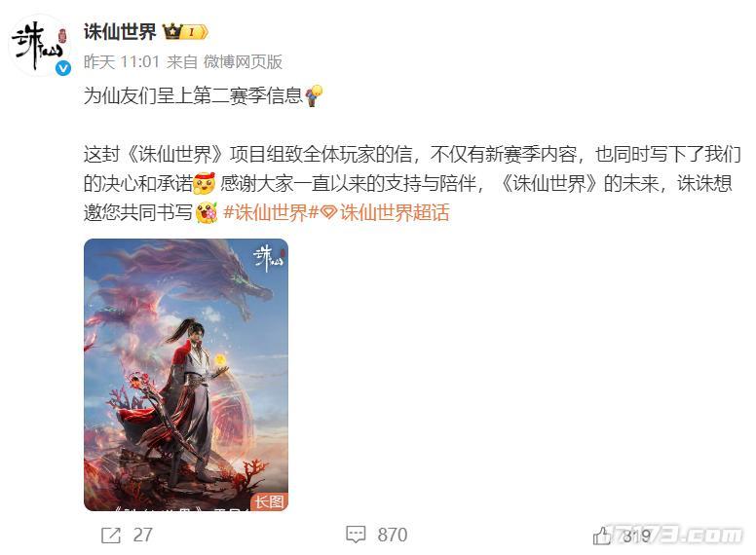
Task: Click the blue verified V badge
Action: [63, 68]
